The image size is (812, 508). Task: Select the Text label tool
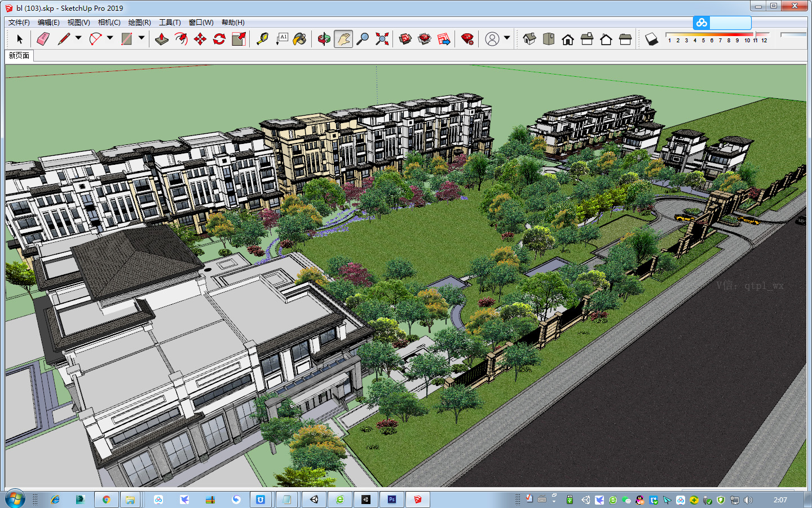tap(281, 39)
